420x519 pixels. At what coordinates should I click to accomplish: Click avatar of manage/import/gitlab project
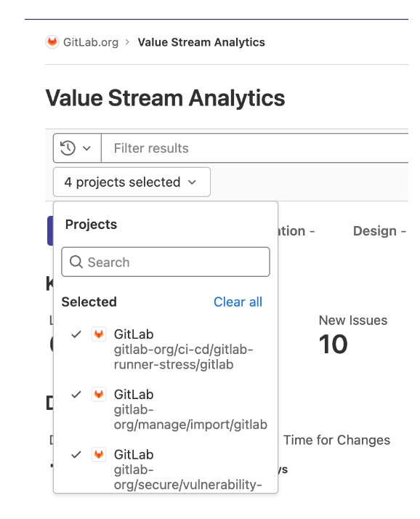(99, 395)
